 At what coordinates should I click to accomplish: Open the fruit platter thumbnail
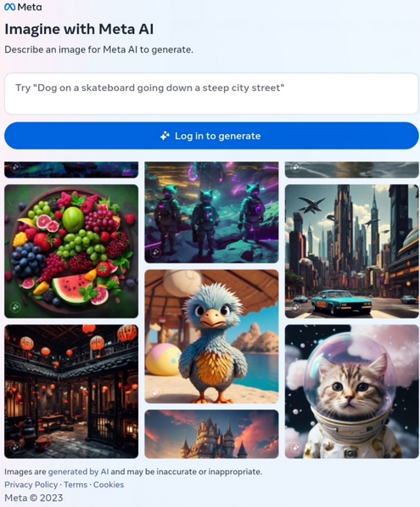coord(71,251)
